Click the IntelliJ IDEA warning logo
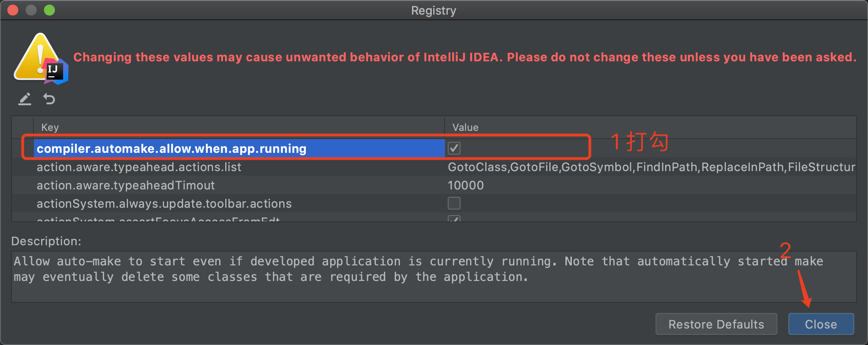Image resolution: width=868 pixels, height=345 pixels. (41, 58)
